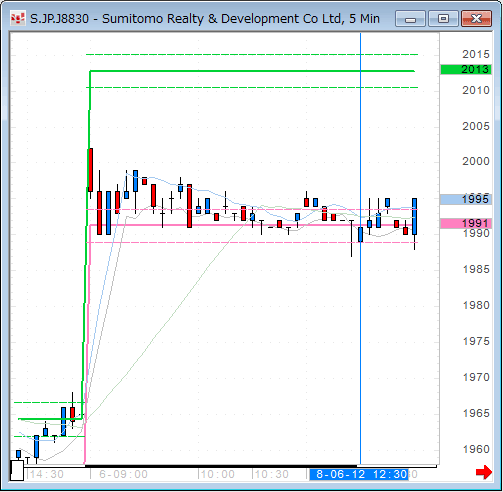Click the highlighted 8-06-12 12:30 time label
503x492 pixels.
(359, 474)
